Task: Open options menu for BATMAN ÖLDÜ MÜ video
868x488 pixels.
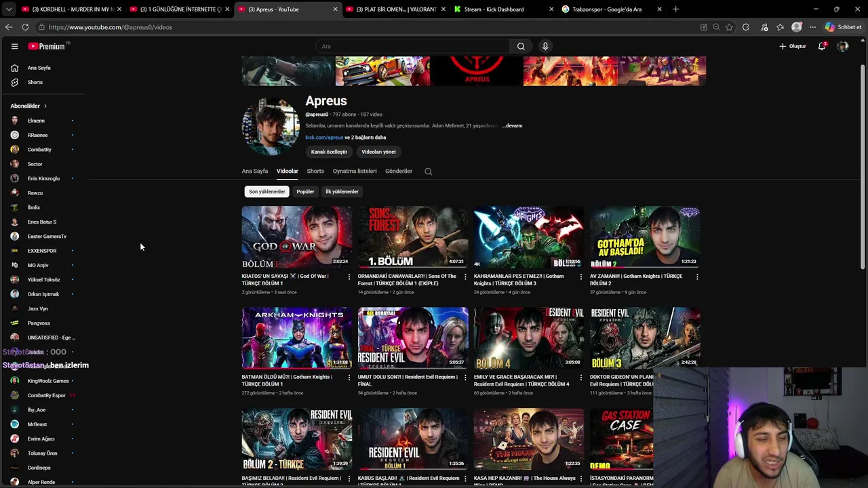Action: click(349, 377)
